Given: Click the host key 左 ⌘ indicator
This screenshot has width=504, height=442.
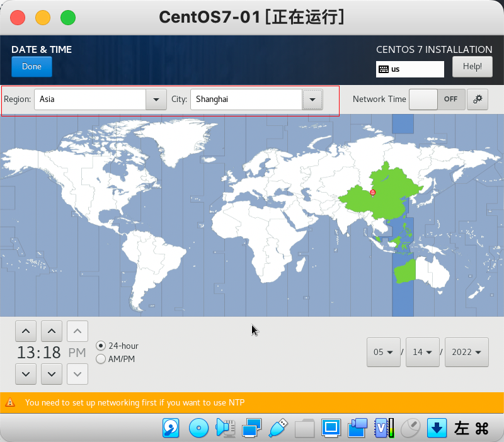Looking at the screenshot, I should [471, 428].
